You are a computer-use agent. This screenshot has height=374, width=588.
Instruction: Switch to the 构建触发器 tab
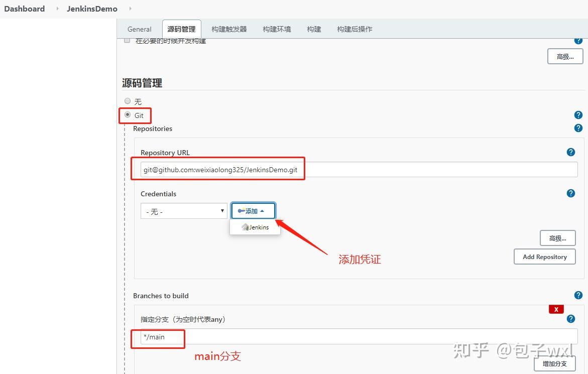coord(228,29)
